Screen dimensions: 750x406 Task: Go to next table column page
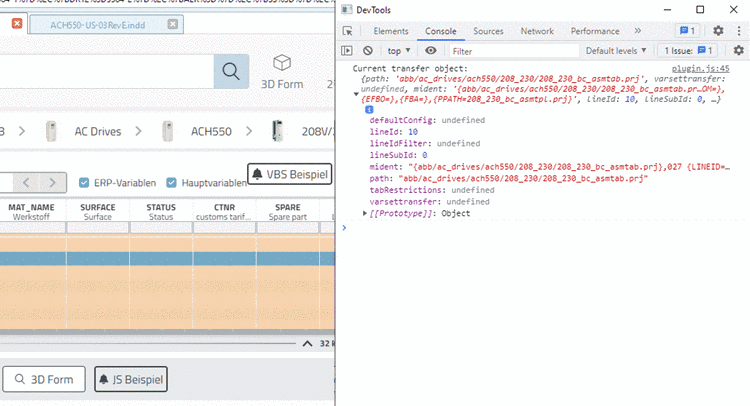[x=53, y=183]
